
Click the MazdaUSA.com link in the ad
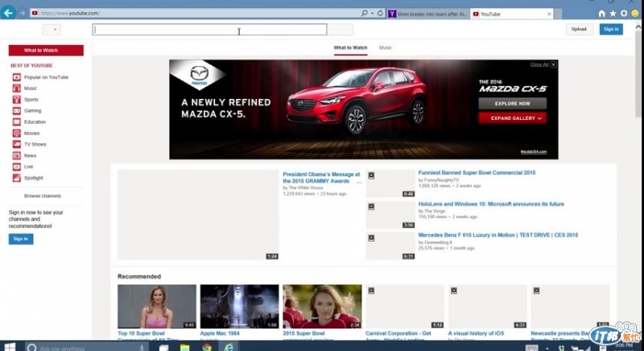coord(534,152)
